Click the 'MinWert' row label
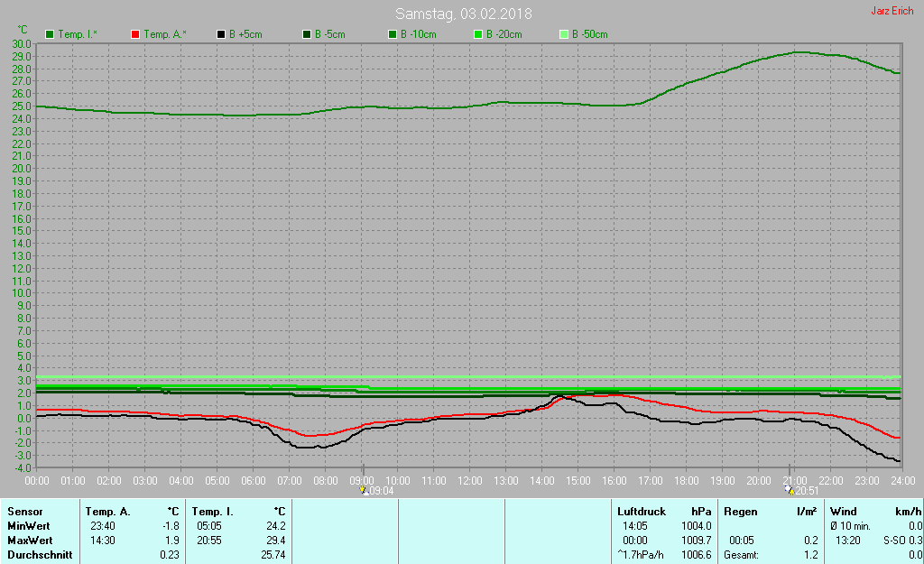The image size is (924, 564). pyautogui.click(x=28, y=526)
